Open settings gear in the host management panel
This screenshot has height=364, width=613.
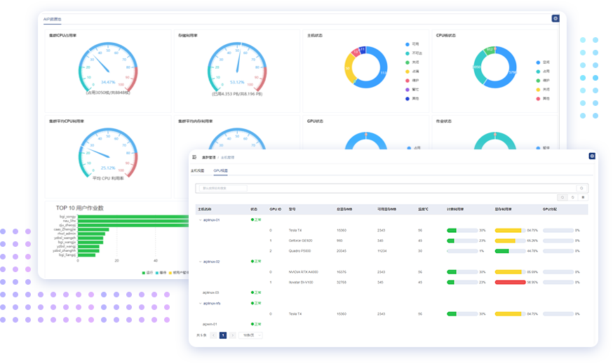(592, 156)
